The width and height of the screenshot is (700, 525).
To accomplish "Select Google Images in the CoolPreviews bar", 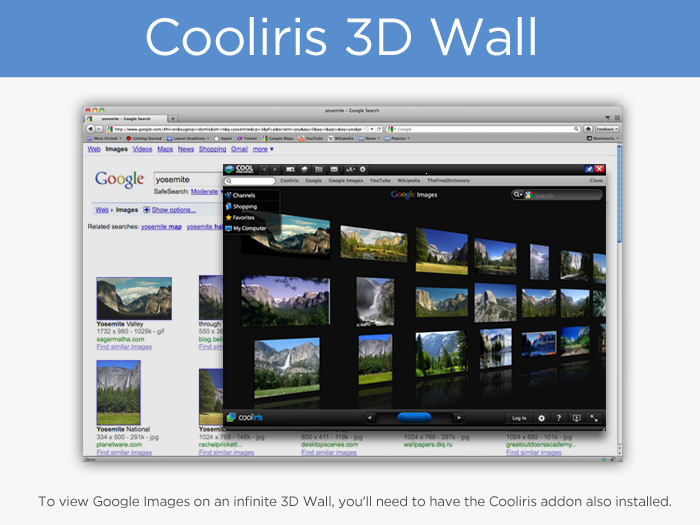I will [x=346, y=181].
